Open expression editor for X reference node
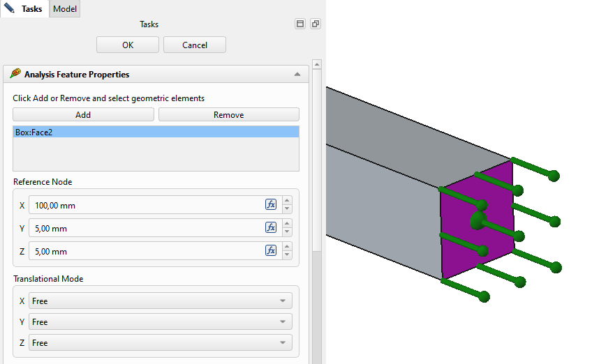The image size is (592, 364). 271,205
